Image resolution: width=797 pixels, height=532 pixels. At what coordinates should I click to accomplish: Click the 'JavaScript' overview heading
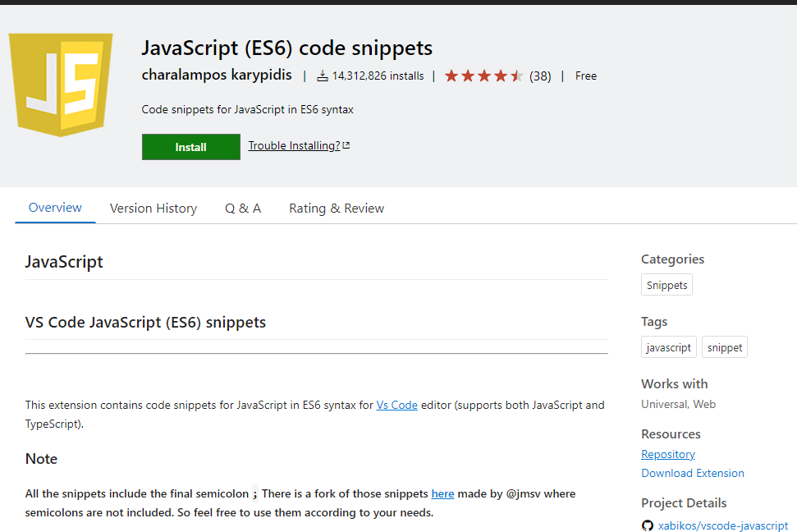click(x=64, y=262)
